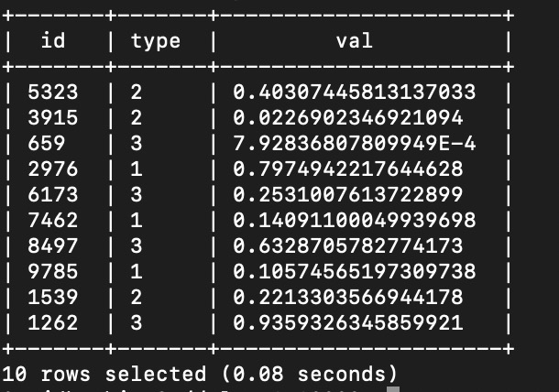Select id 5323 in the first row
This screenshot has height=392, width=559.
coord(53,92)
